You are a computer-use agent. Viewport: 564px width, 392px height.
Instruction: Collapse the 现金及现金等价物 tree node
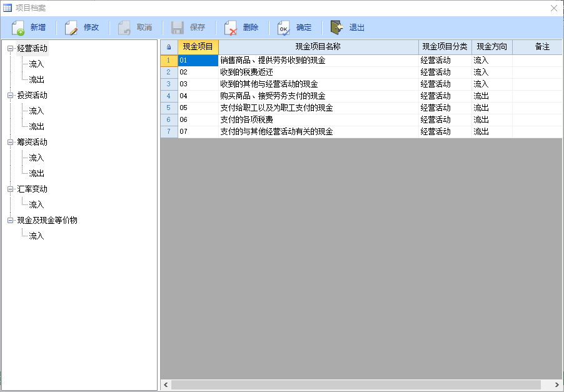point(11,221)
